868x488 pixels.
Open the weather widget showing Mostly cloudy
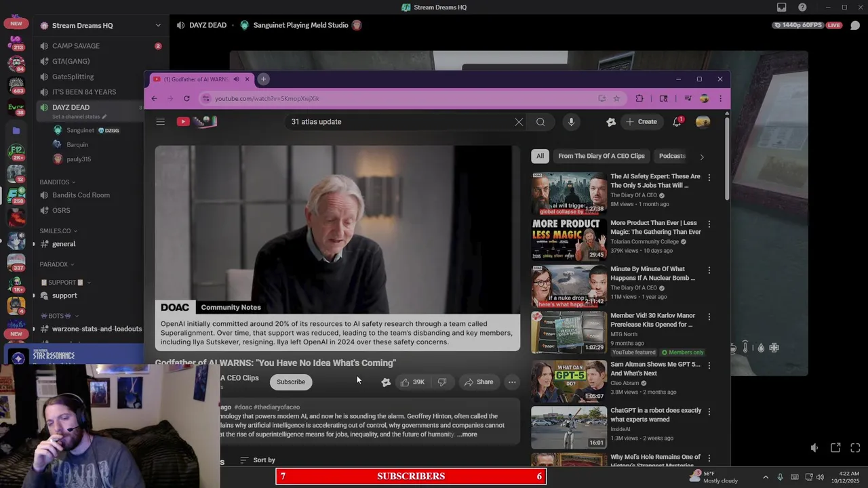(713, 477)
